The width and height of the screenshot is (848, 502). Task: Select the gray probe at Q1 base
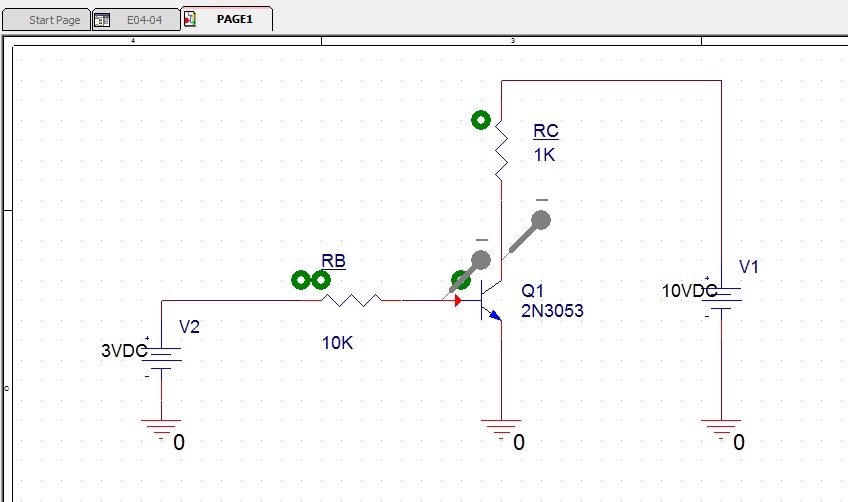[480, 262]
